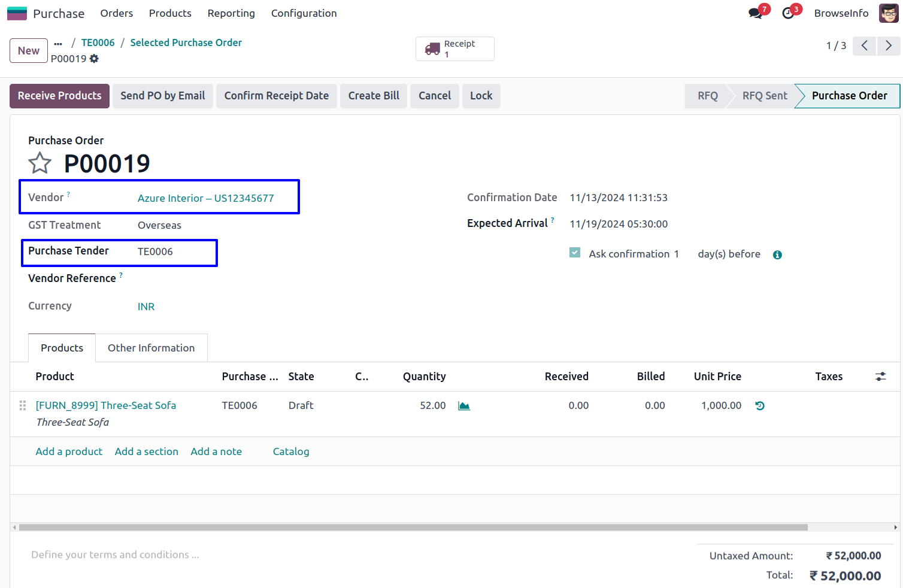Click the unit price reset arrow icon
This screenshot has width=903, height=588.
coord(760,406)
